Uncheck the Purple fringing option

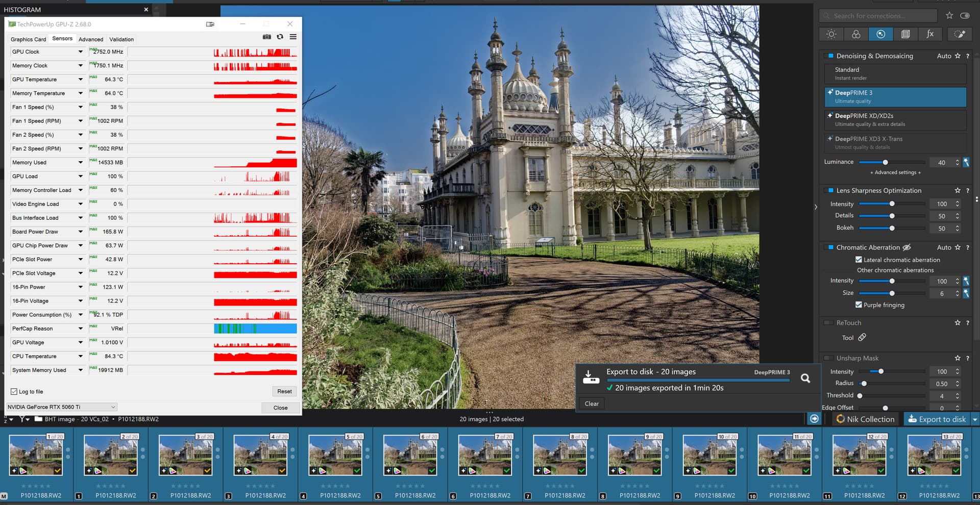[x=859, y=305]
